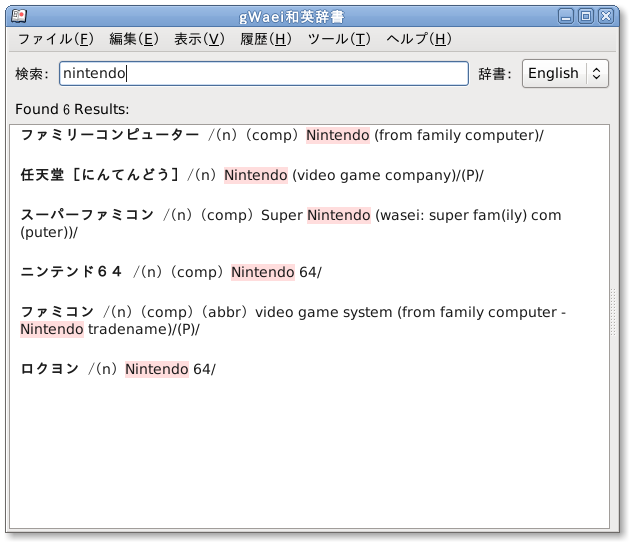Image resolution: width=629 pixels, height=542 pixels.
Task: Open the ツール(T) menu
Action: [x=339, y=39]
